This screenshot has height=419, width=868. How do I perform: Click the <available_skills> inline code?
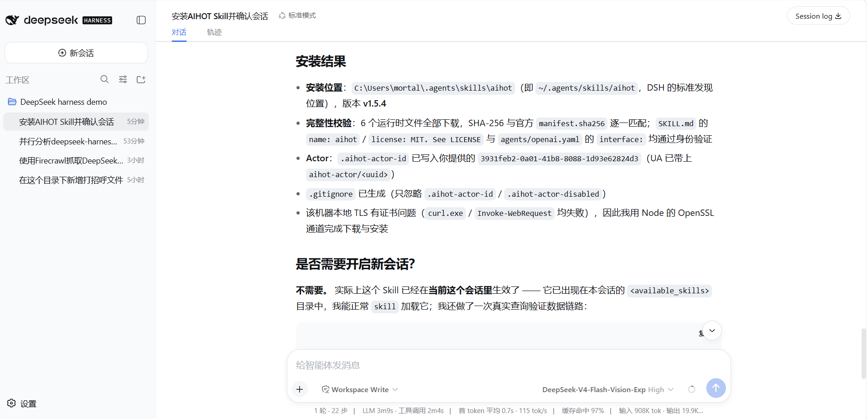pyautogui.click(x=669, y=291)
